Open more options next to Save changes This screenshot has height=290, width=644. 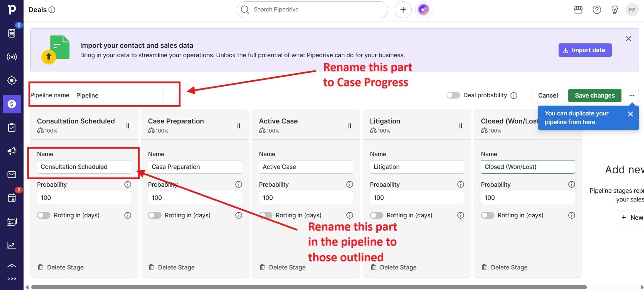click(632, 95)
